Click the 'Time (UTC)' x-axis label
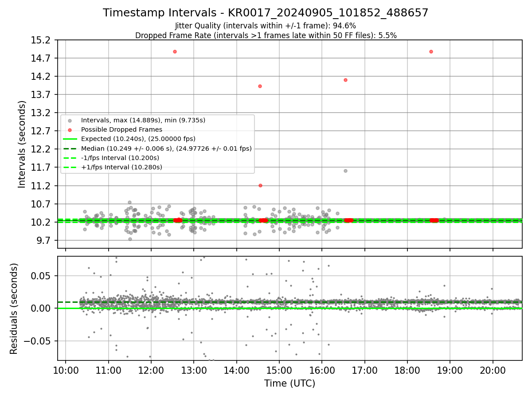The image size is (532, 399). click(289, 383)
